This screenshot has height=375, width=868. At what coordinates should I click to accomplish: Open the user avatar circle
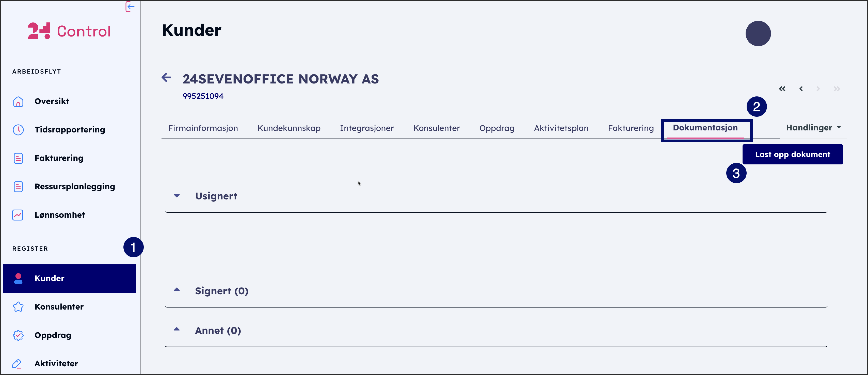tap(758, 34)
